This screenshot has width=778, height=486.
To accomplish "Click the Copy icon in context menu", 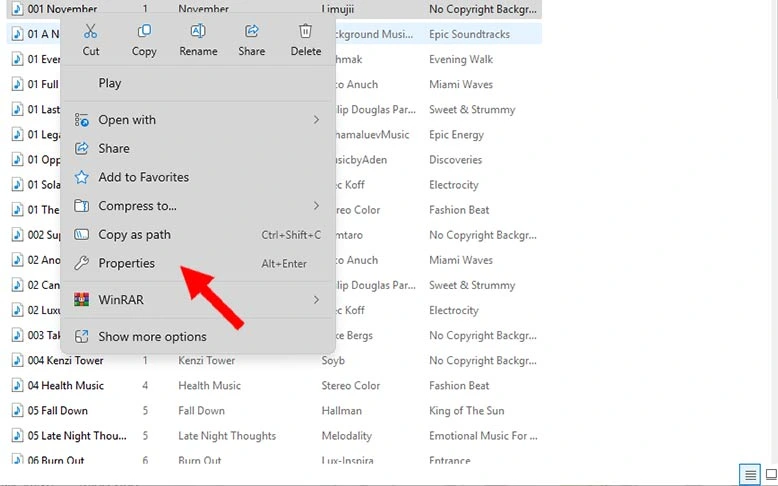I will tap(144, 32).
